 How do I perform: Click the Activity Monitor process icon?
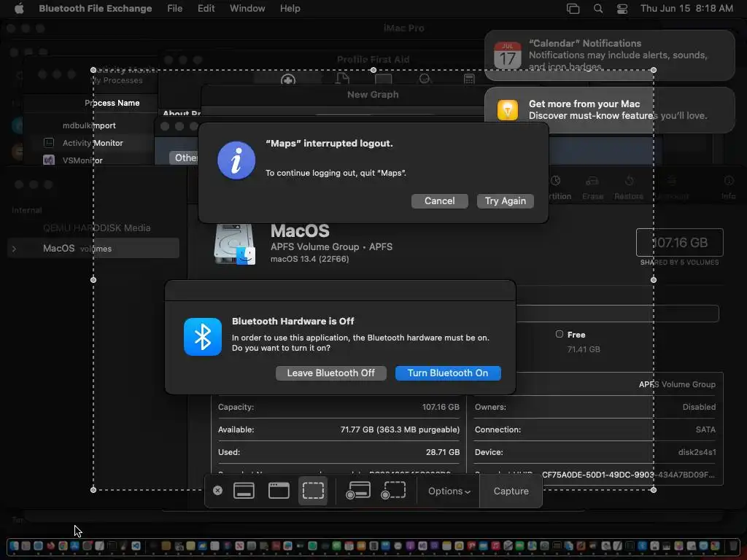point(49,142)
